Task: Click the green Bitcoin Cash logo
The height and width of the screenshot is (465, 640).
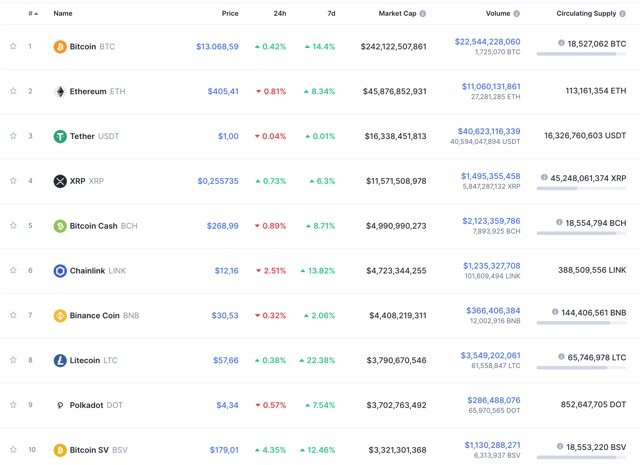Action: [x=60, y=226]
